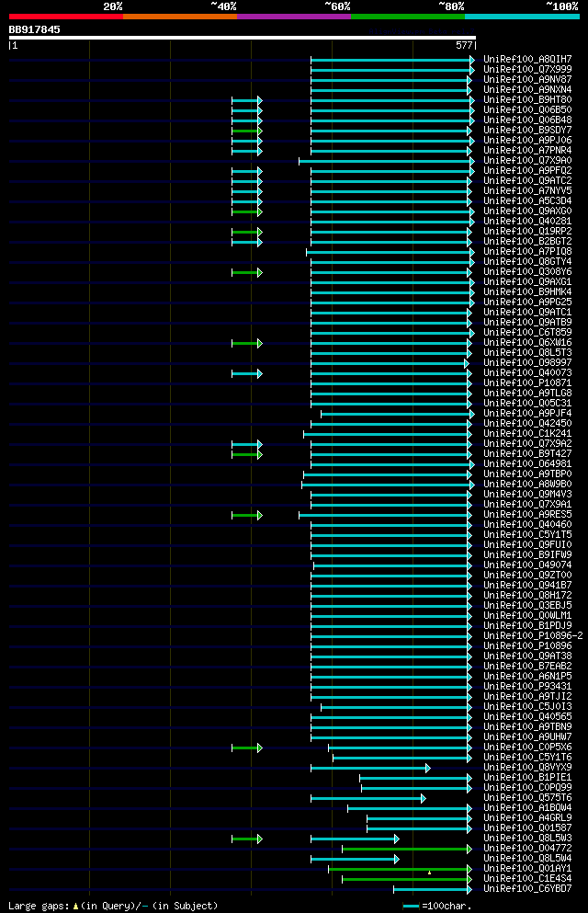Click the purple ~60% identity color segment
588x913 pixels.
coord(294,17)
